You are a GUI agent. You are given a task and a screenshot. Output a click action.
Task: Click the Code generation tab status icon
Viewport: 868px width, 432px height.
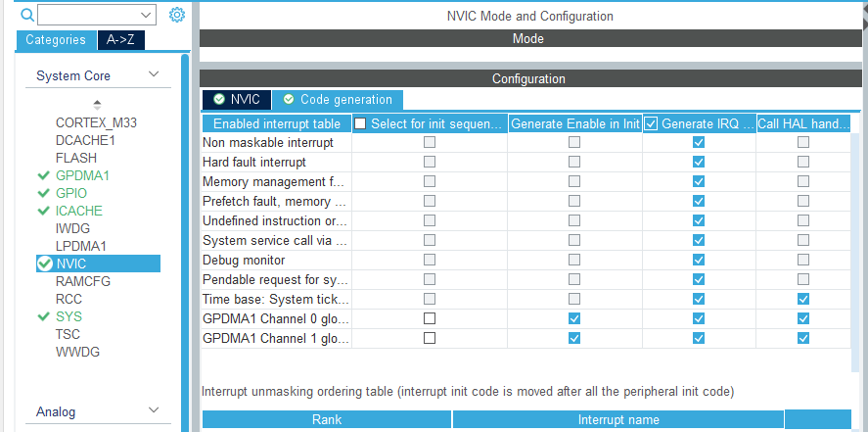coord(288,99)
